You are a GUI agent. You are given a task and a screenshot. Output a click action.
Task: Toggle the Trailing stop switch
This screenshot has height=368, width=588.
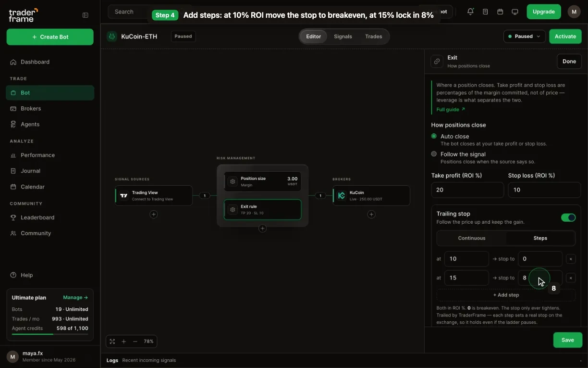click(x=568, y=218)
